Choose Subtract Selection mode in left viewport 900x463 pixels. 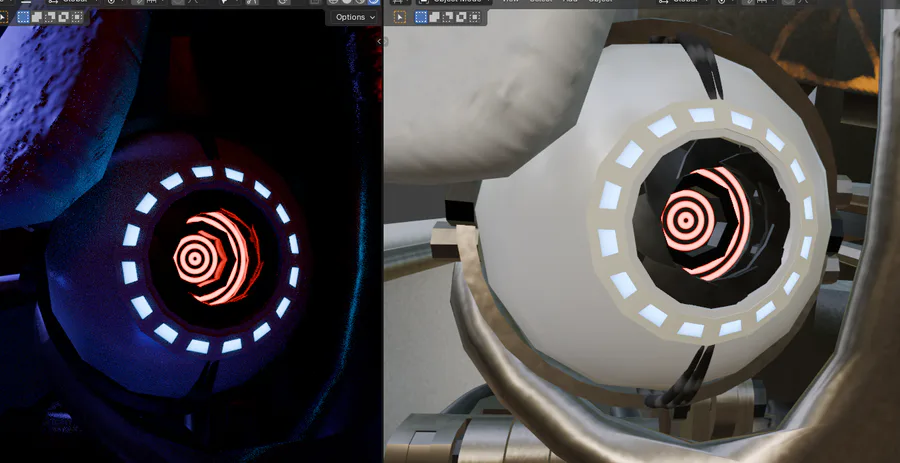click(50, 17)
